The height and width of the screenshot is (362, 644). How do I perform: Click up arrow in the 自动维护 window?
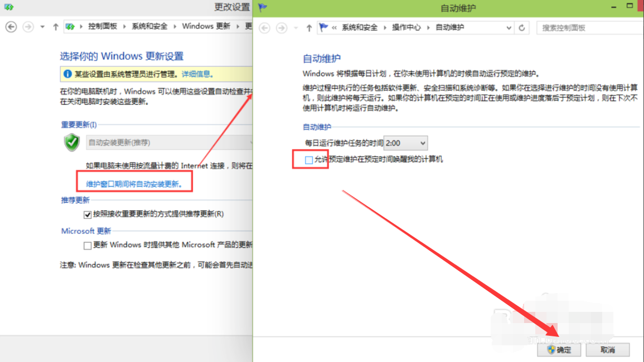pyautogui.click(x=309, y=28)
